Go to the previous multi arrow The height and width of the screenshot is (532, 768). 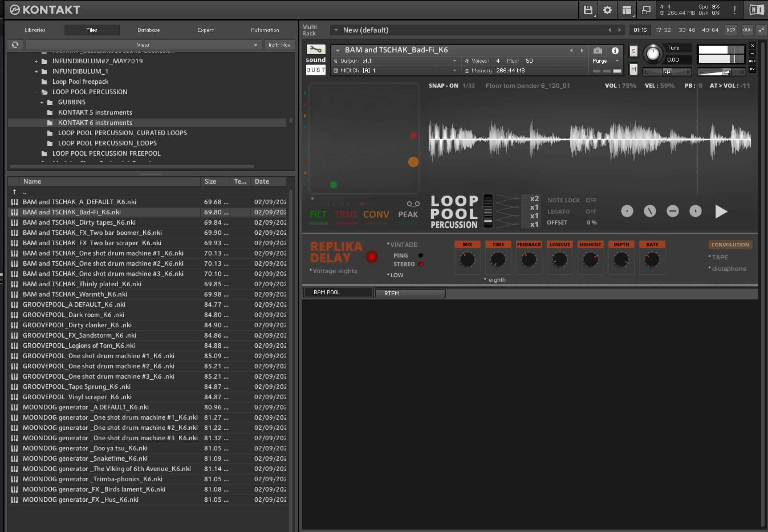[609, 30]
